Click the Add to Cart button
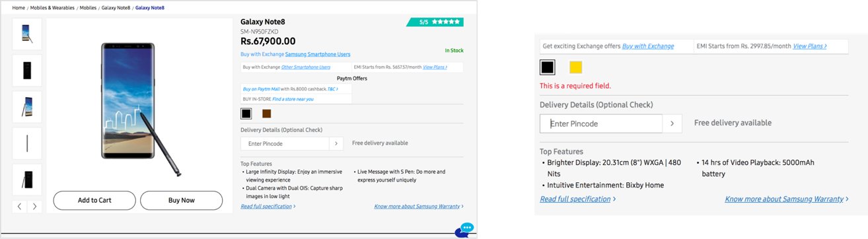 point(94,200)
